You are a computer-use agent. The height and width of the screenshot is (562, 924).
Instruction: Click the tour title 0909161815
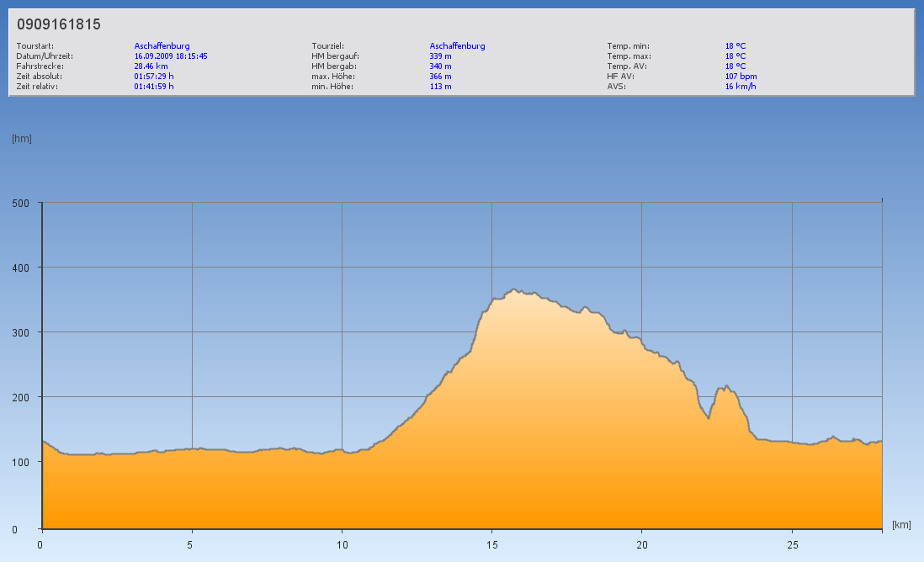(x=59, y=24)
